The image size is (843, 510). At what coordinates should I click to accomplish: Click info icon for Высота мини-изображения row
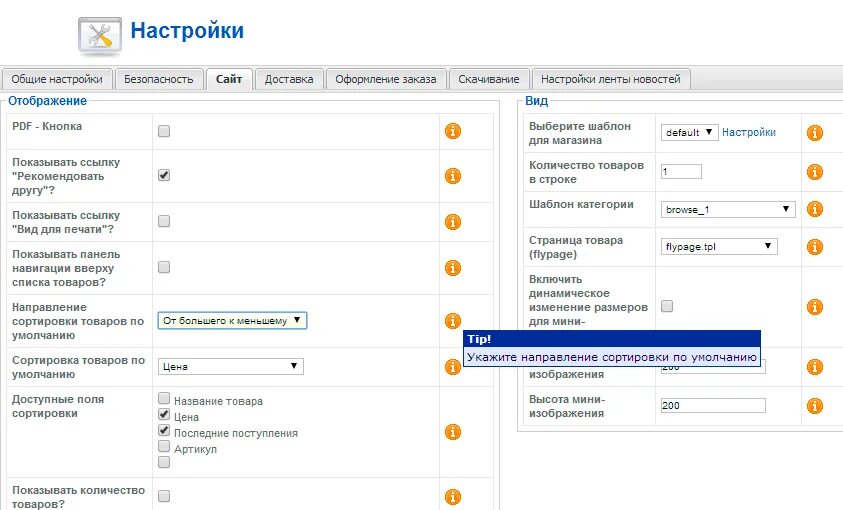click(815, 406)
